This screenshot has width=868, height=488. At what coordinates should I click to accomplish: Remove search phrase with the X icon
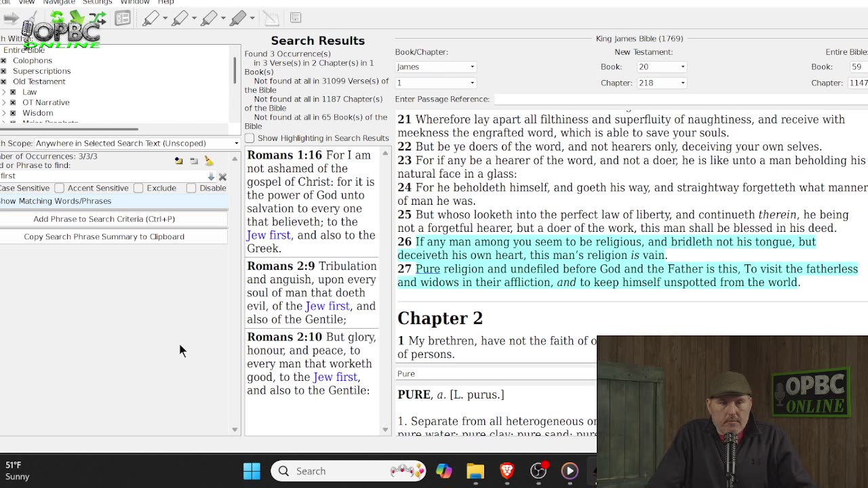[x=222, y=177]
